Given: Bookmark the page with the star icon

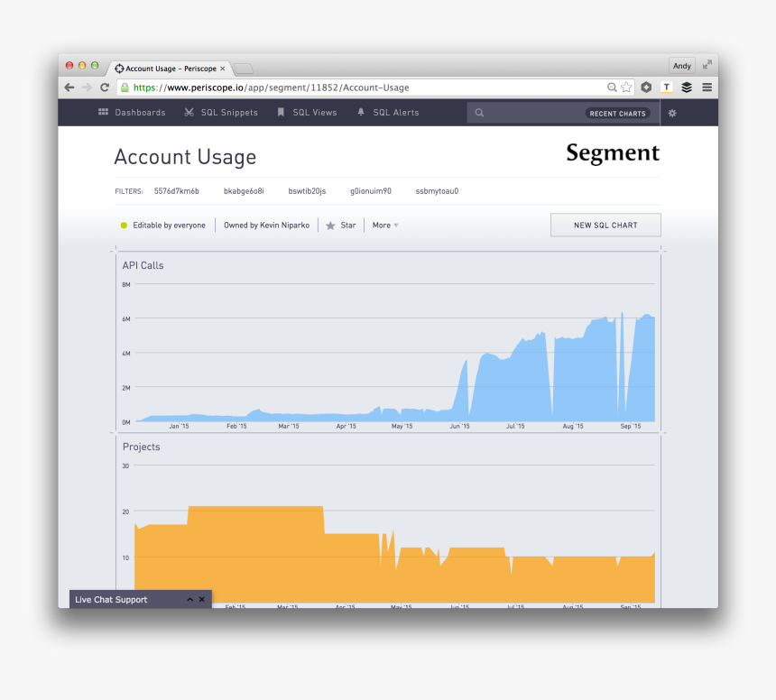Looking at the screenshot, I should pos(626,87).
